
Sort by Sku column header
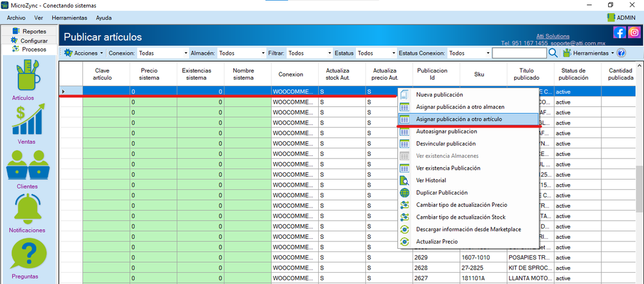(x=484, y=74)
